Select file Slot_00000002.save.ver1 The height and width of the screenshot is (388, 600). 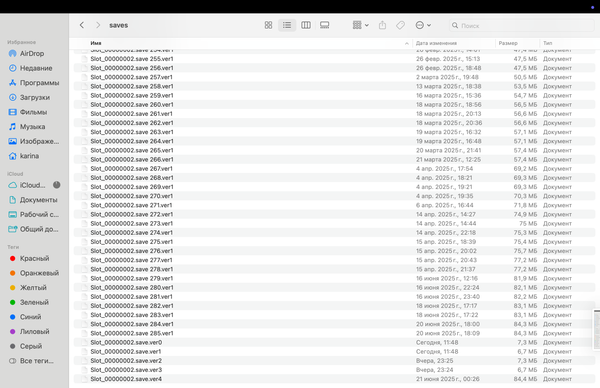tap(334, 352)
